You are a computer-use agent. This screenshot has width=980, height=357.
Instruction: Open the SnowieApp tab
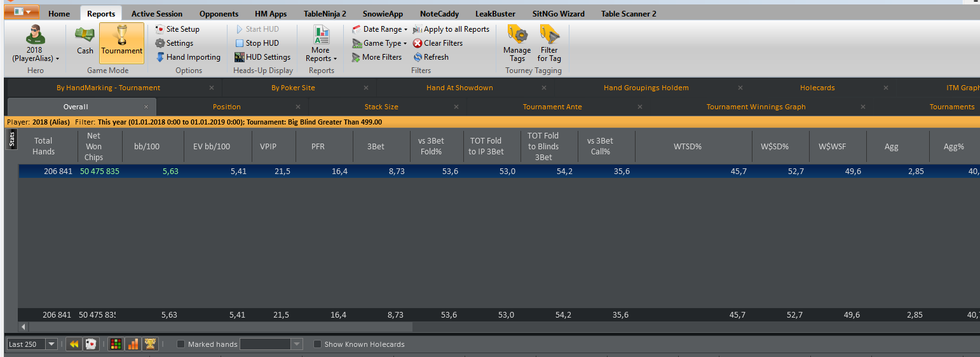(x=383, y=14)
